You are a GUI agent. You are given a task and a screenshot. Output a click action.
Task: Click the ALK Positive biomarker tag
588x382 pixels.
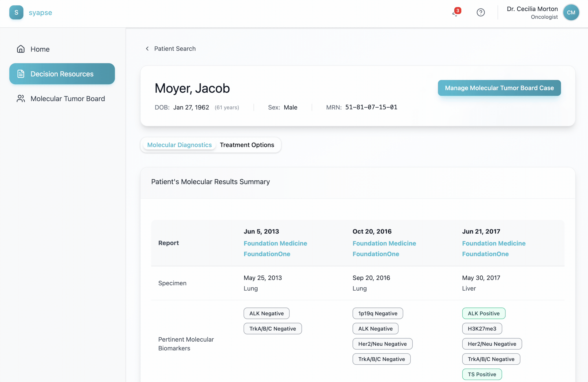[484, 313]
